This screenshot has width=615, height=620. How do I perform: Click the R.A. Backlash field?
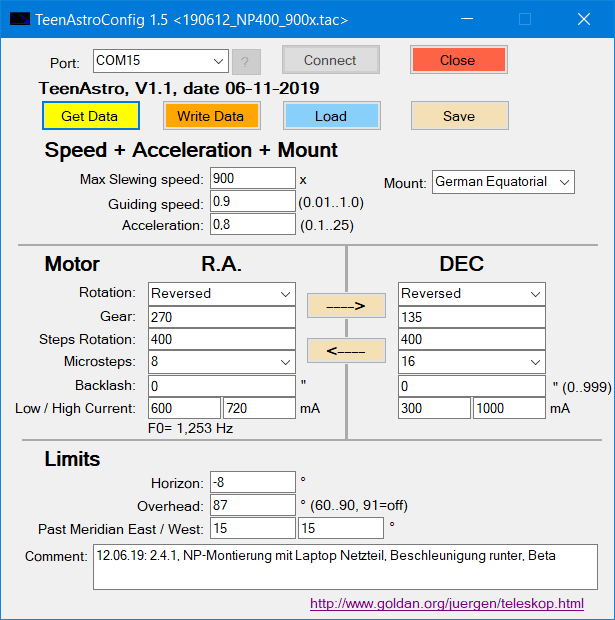(x=222, y=386)
